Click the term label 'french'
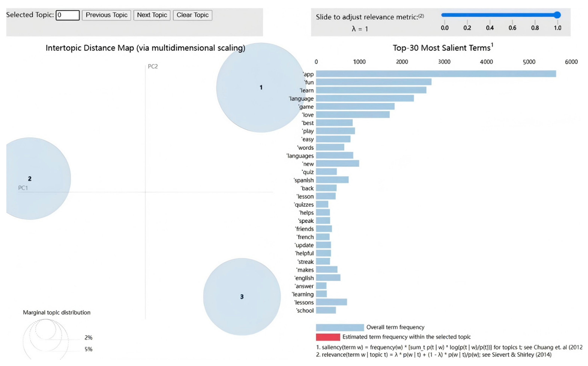588x366 pixels. pos(305,237)
